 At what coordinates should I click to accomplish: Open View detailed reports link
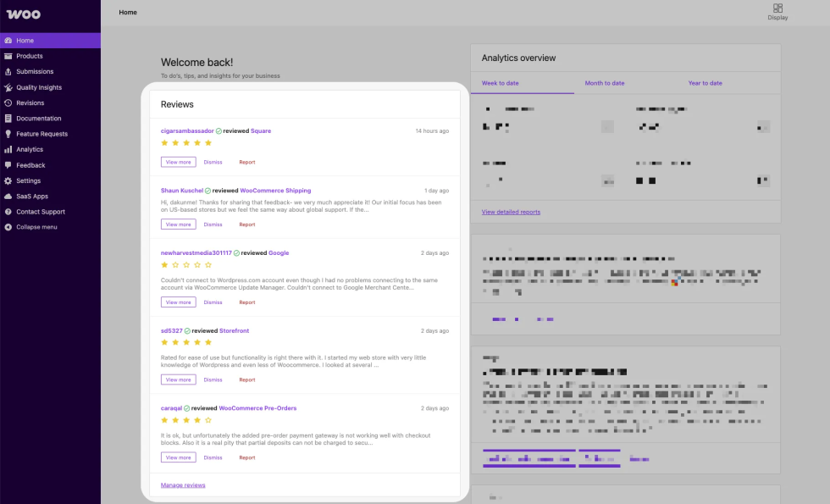point(511,212)
